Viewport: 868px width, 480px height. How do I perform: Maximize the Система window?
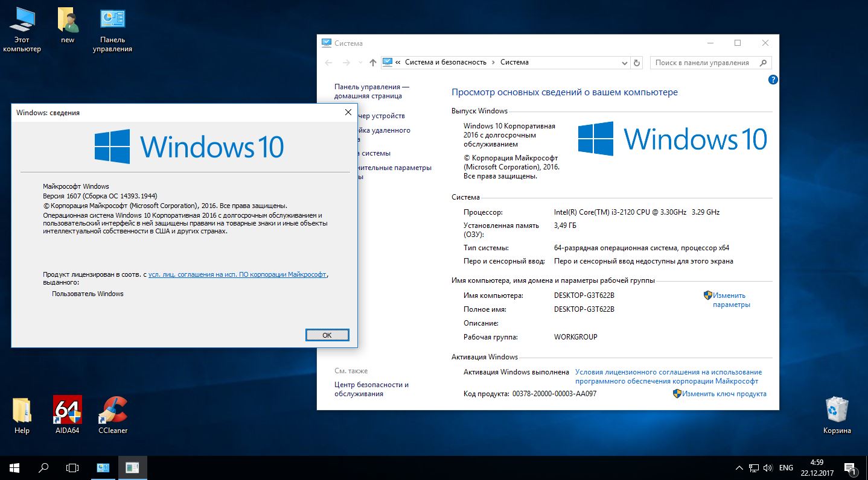pos(737,43)
